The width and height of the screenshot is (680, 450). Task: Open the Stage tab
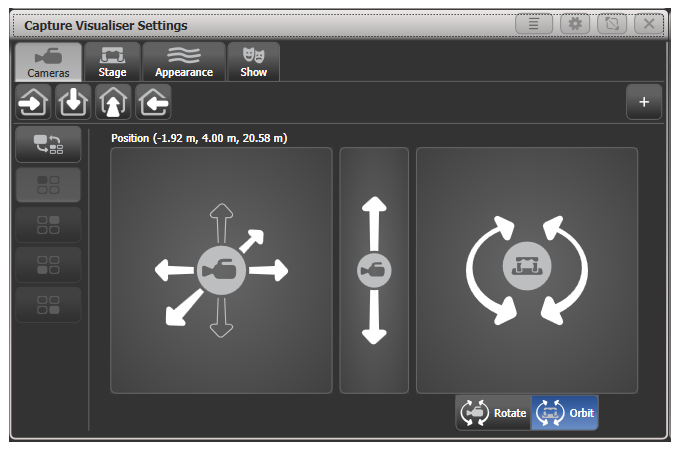[112, 62]
